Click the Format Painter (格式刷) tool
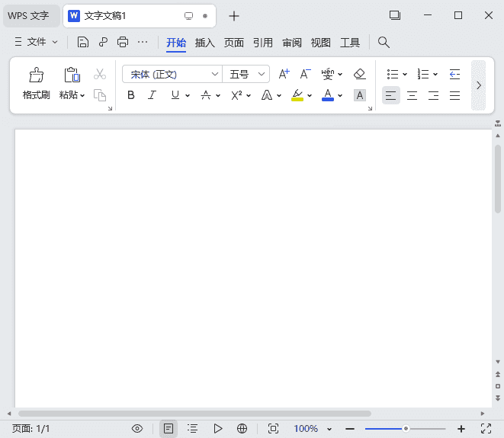This screenshot has height=438, width=504. click(x=36, y=84)
